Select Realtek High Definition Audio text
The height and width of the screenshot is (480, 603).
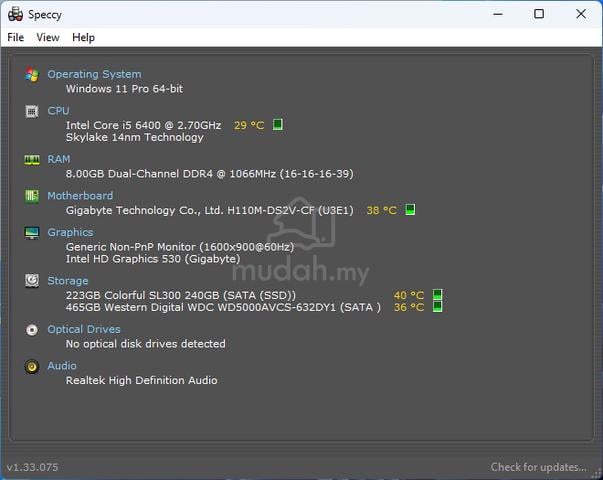[142, 380]
